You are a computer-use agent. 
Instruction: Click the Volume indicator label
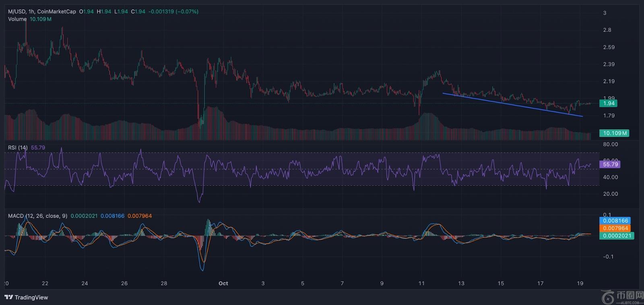[17, 19]
